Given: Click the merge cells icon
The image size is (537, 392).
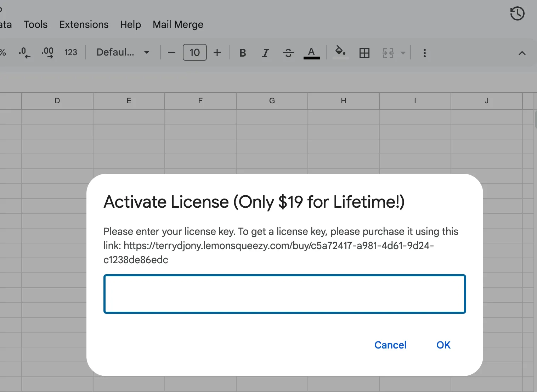Looking at the screenshot, I should [x=388, y=53].
